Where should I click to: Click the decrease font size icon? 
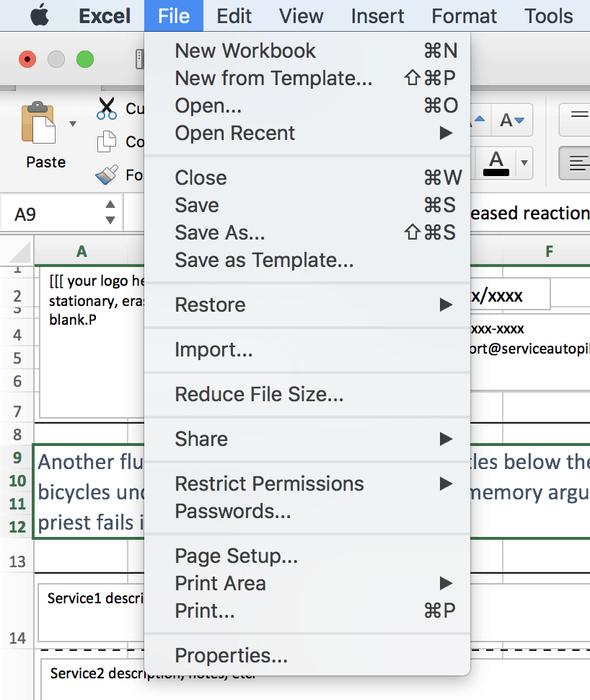coord(512,120)
